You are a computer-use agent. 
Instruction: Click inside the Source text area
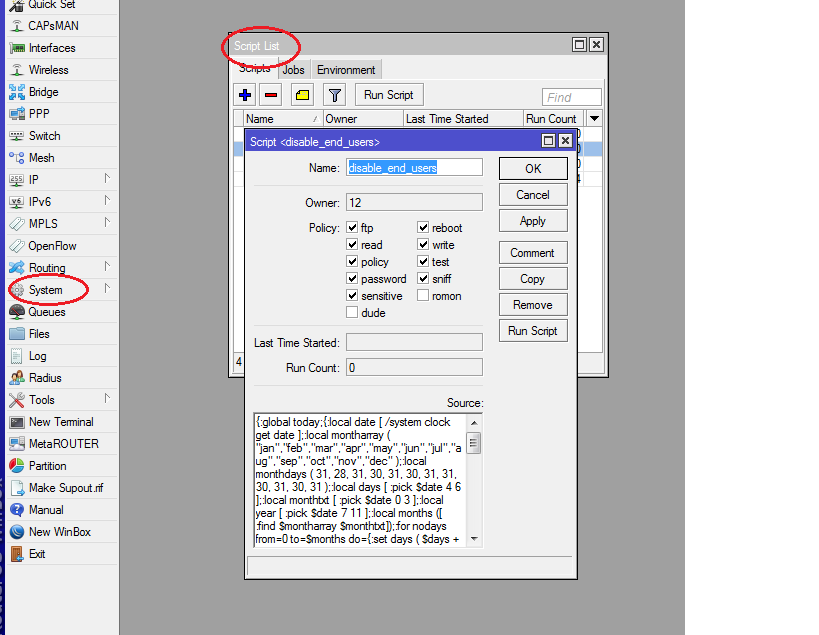point(360,480)
